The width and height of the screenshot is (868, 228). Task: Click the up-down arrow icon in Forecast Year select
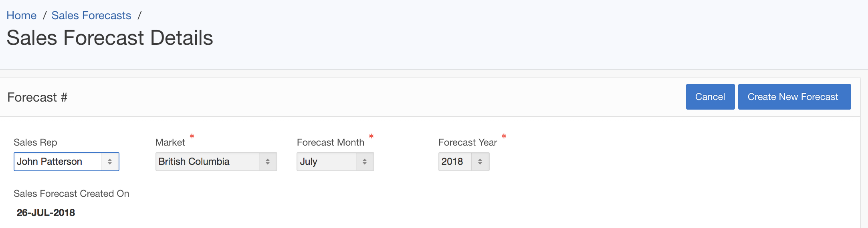480,162
